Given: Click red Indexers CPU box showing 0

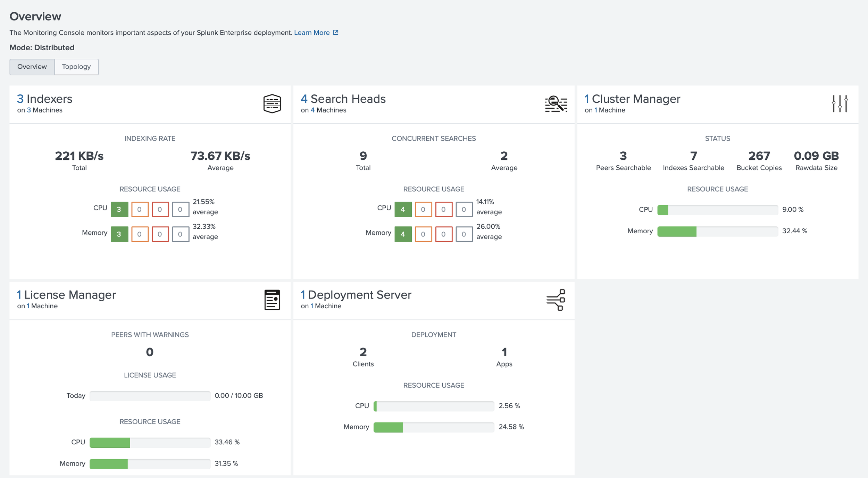Looking at the screenshot, I should point(160,209).
